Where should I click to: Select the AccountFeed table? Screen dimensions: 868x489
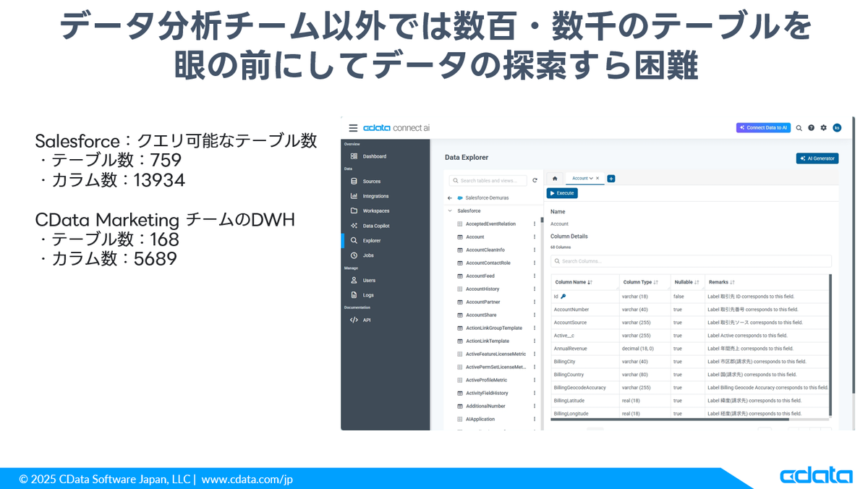point(480,276)
